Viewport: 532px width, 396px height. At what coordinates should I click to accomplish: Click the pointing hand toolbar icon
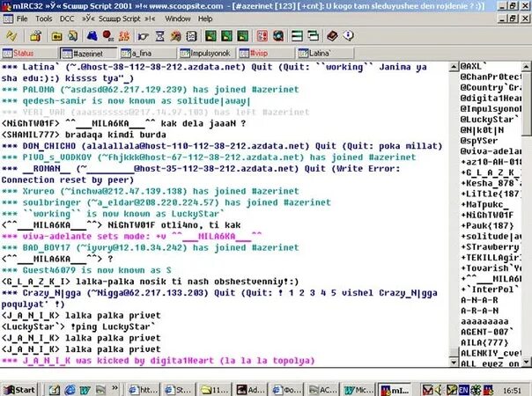tap(144, 35)
